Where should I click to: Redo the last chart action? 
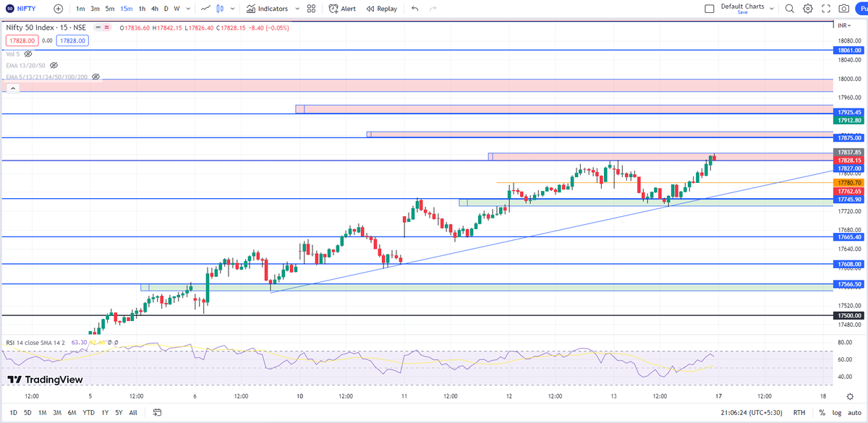pyautogui.click(x=433, y=9)
